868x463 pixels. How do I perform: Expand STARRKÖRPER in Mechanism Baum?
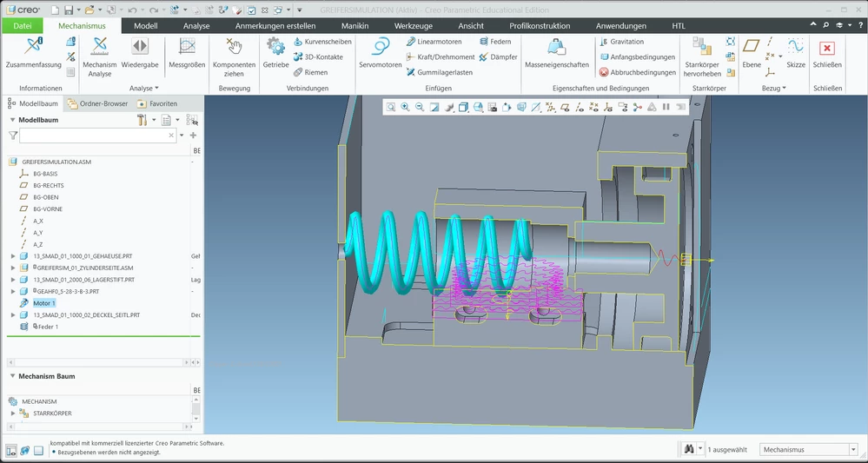tap(13, 413)
